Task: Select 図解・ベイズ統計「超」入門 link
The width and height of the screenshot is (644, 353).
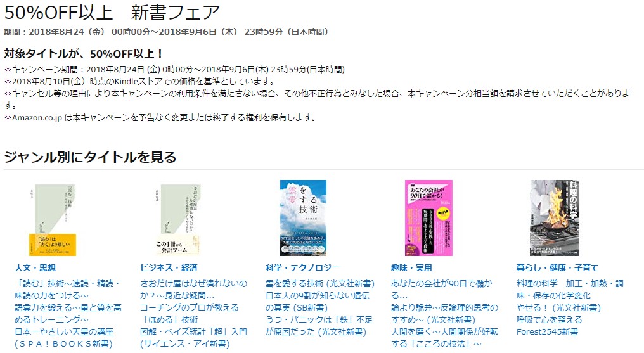Action: coord(194,337)
